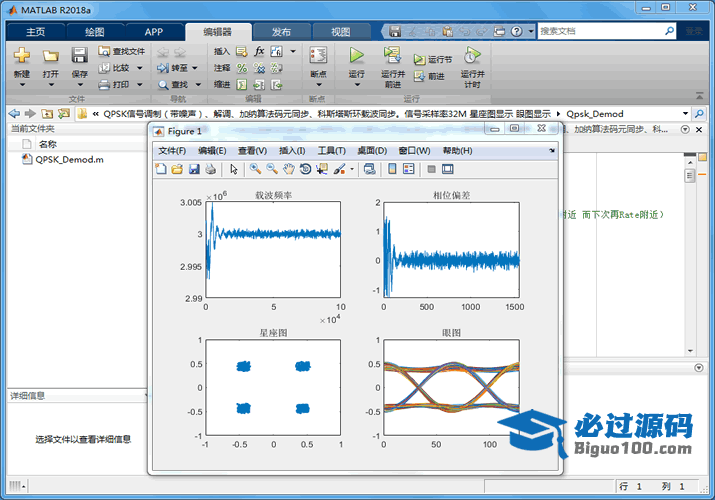Switch to the 绘图 (Plots) tab
The height and width of the screenshot is (500, 715).
tap(94, 32)
